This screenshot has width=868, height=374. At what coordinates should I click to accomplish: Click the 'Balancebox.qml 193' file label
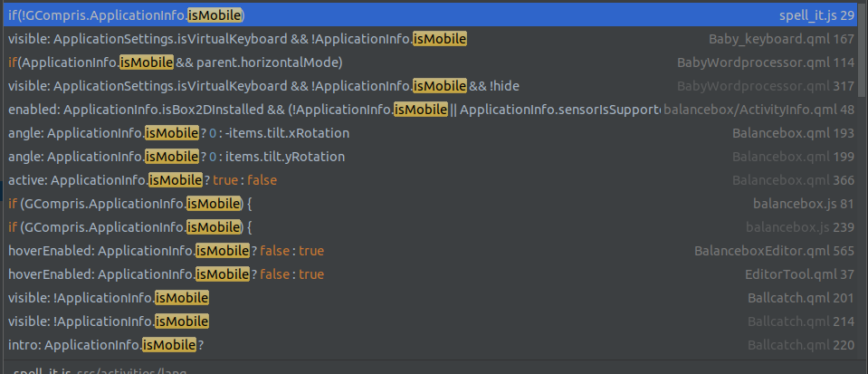pyautogui.click(x=793, y=133)
